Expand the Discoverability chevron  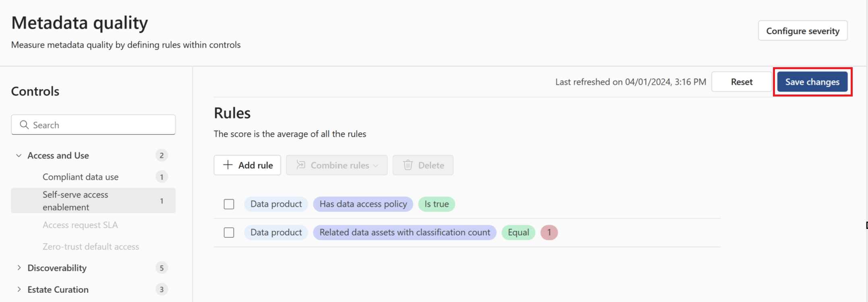(19, 268)
